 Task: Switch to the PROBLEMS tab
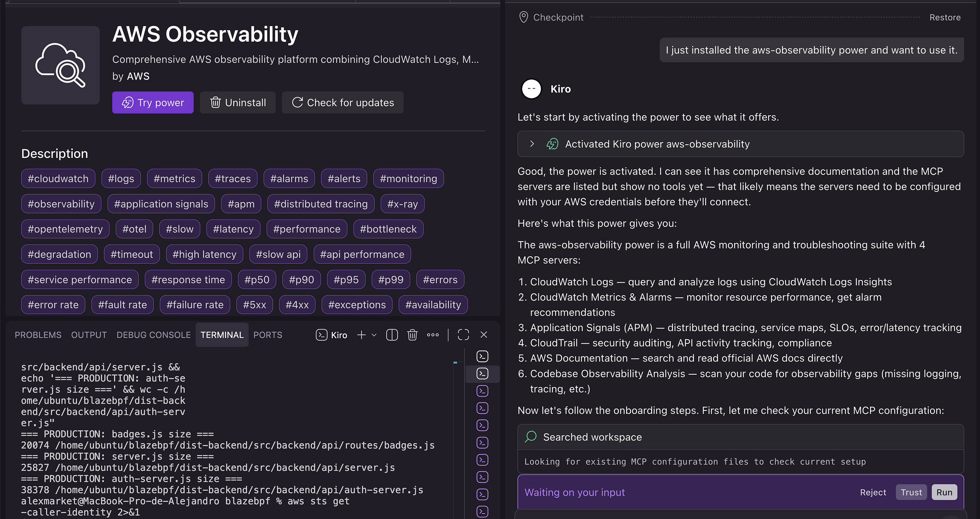[38, 335]
